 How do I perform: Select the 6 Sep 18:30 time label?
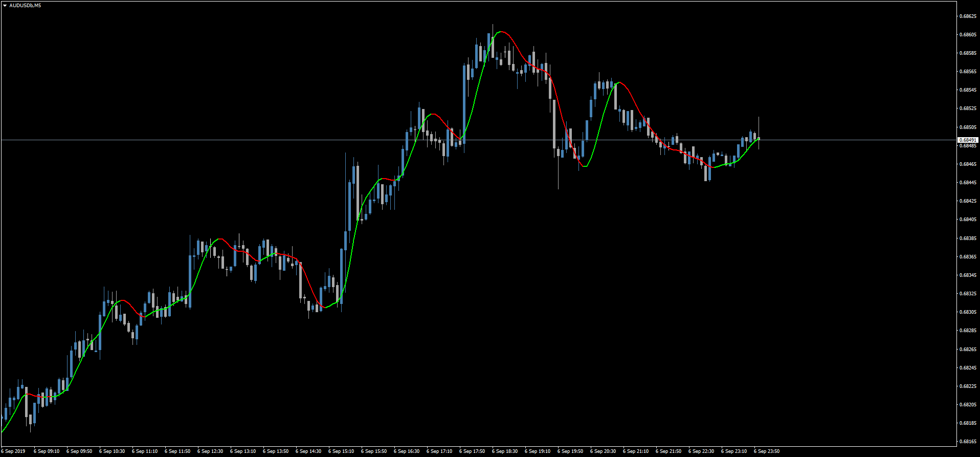[505, 451]
